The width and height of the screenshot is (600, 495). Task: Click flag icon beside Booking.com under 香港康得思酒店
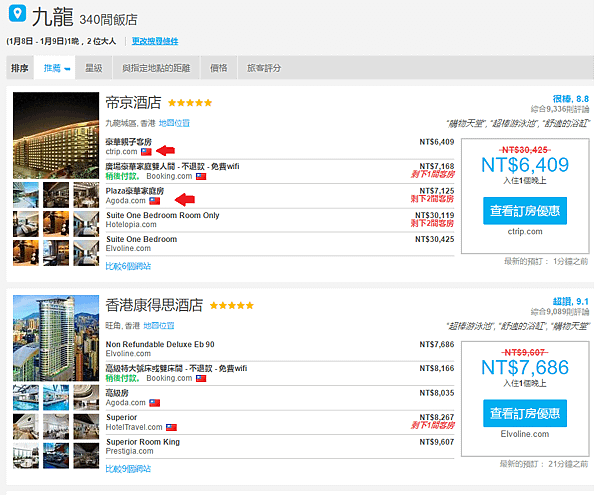pos(201,378)
